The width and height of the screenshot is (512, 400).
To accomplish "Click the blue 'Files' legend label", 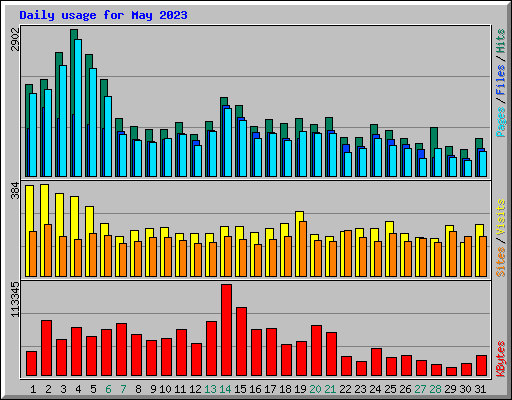I will [x=501, y=80].
